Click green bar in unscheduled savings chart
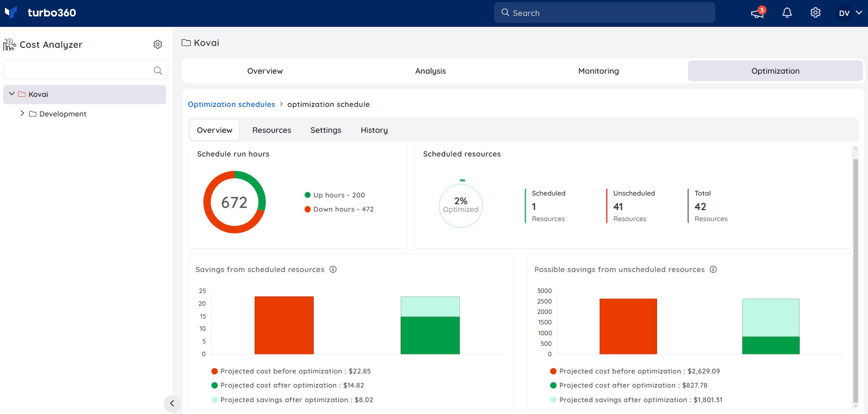The image size is (868, 414). click(x=771, y=345)
